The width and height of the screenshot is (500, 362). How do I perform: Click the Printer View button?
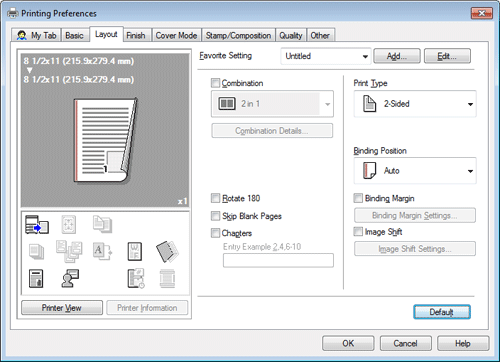tap(62, 308)
